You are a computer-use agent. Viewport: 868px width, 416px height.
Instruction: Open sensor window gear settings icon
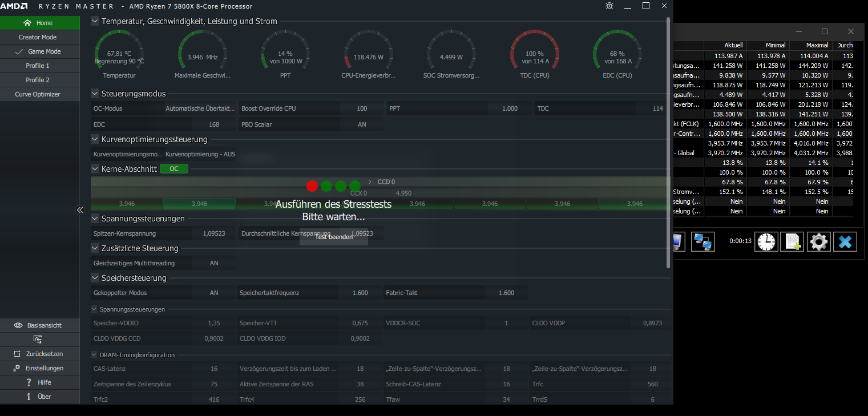(819, 241)
